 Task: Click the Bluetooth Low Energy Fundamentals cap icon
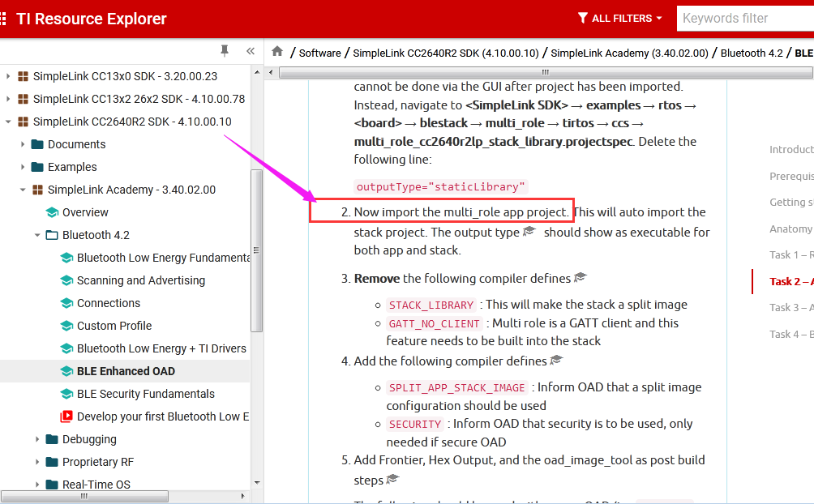(x=66, y=258)
